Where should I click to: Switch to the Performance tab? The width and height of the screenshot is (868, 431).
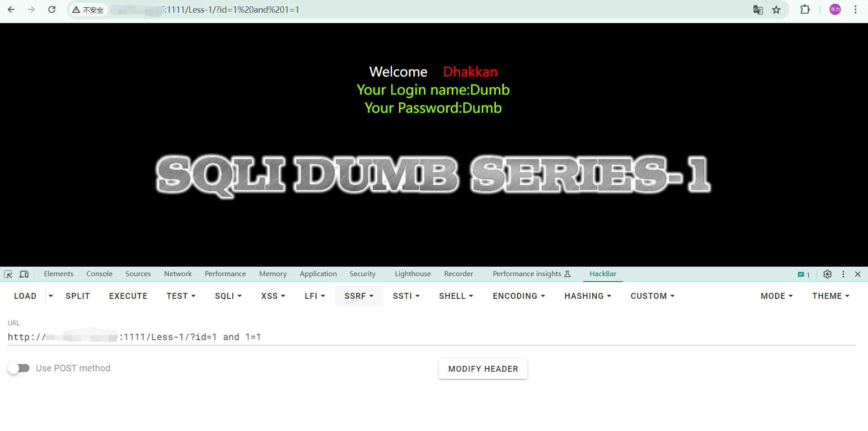225,274
